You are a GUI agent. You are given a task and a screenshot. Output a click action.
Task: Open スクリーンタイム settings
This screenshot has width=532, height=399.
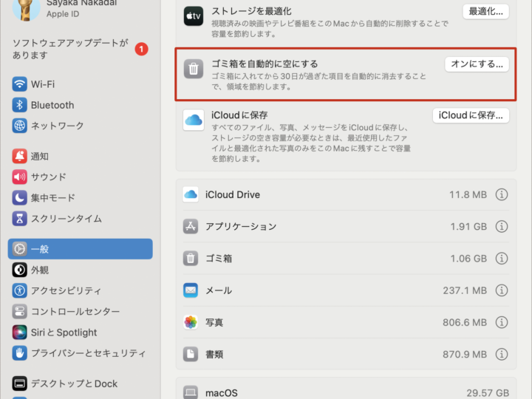click(x=80, y=219)
